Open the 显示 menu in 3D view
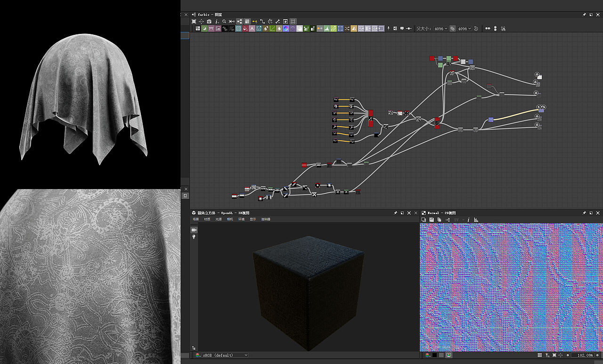 coord(253,219)
